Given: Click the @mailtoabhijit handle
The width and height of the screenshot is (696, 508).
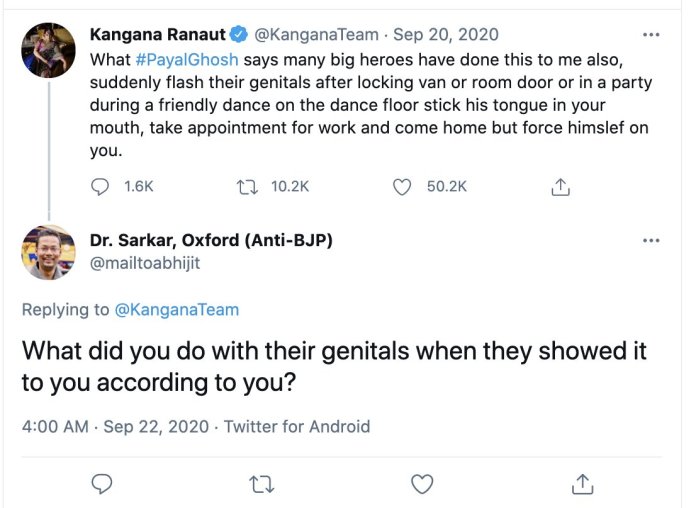Looking at the screenshot, I should tap(146, 264).
